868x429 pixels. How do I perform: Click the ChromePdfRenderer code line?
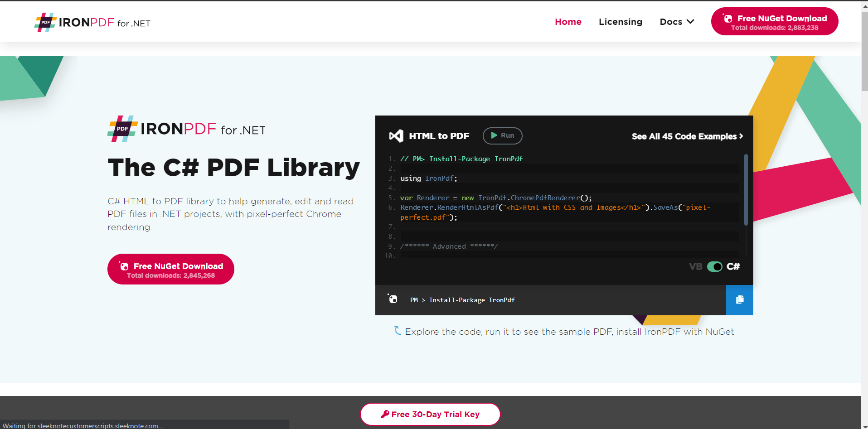pos(496,198)
